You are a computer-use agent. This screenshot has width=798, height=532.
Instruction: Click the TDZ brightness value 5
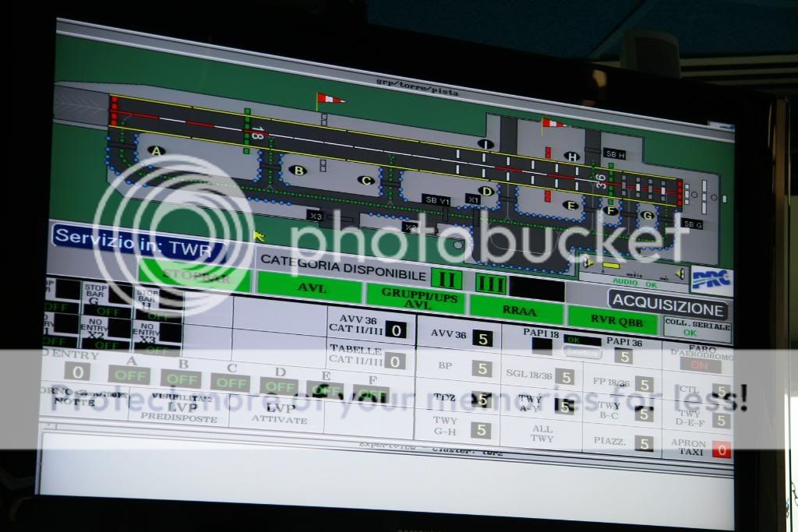481,400
